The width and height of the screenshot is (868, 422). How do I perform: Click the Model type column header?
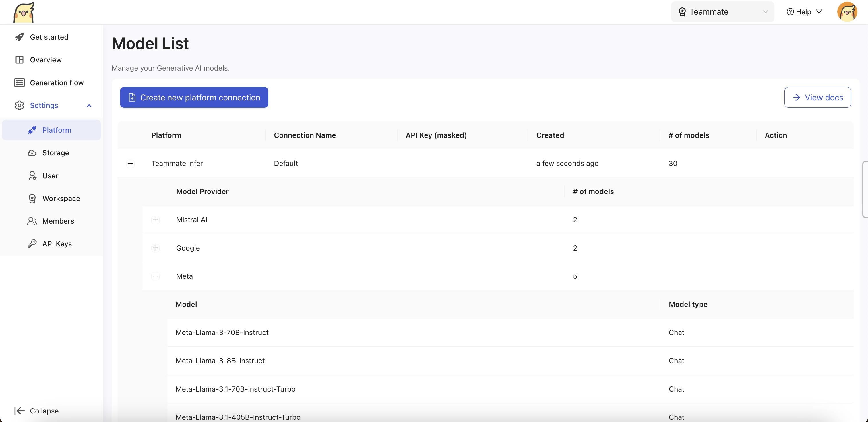click(688, 304)
